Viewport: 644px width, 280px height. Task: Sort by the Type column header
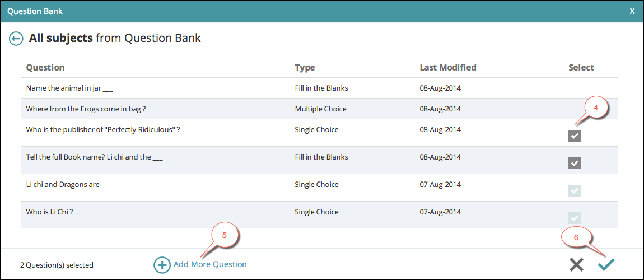[x=305, y=68]
